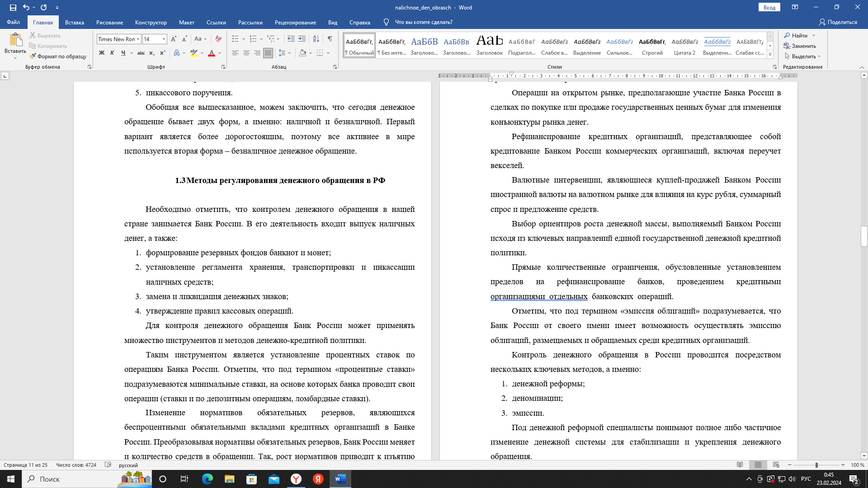Toggle strikethrough formatting
Screen dimensions: 868x488
click(141, 53)
